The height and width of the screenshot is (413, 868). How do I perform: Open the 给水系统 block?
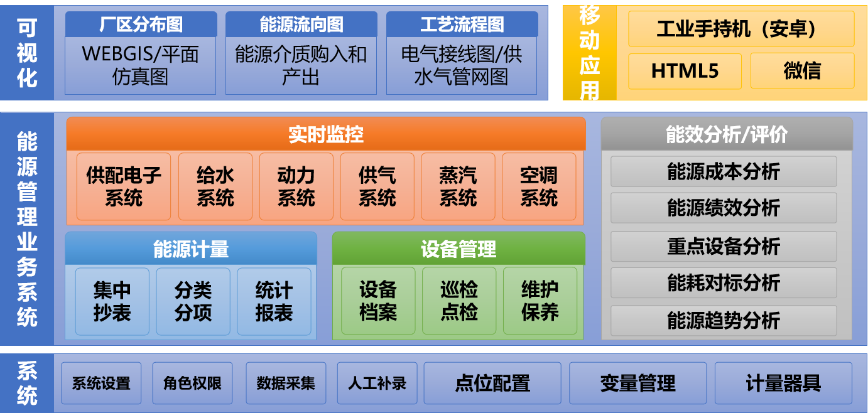click(x=215, y=186)
